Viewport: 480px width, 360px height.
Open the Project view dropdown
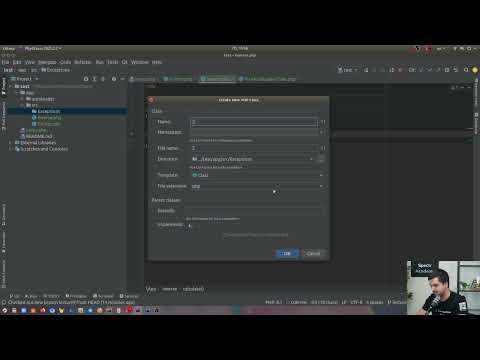pyautogui.click(x=25, y=79)
